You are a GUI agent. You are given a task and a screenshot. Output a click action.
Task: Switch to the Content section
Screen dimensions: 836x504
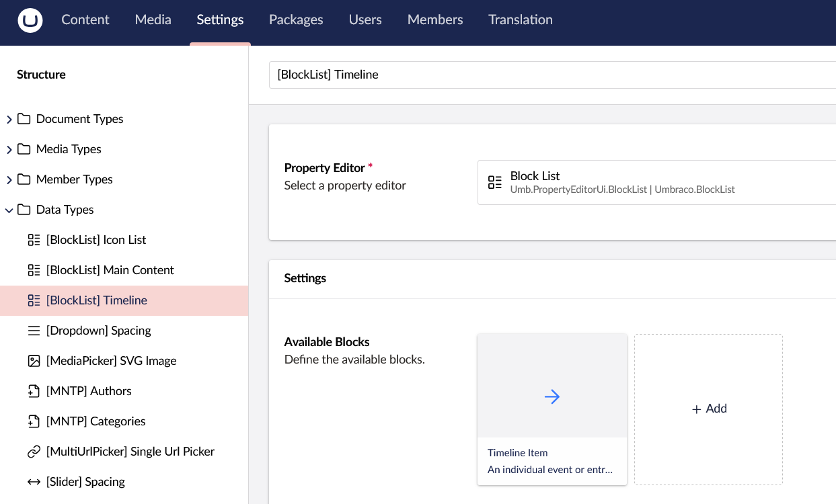pyautogui.click(x=85, y=20)
